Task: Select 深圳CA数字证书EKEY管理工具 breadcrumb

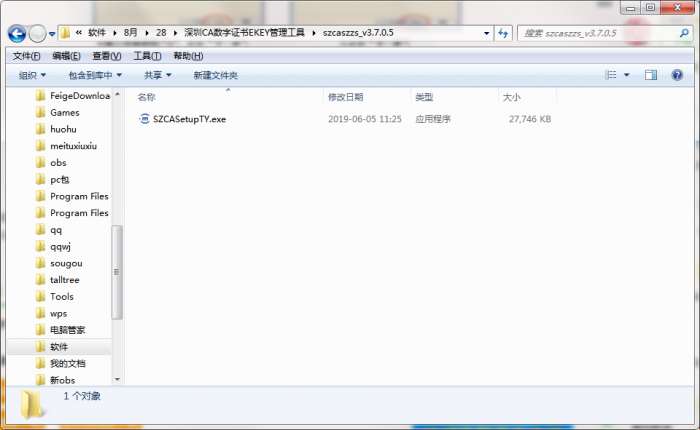Action: click(x=244, y=33)
